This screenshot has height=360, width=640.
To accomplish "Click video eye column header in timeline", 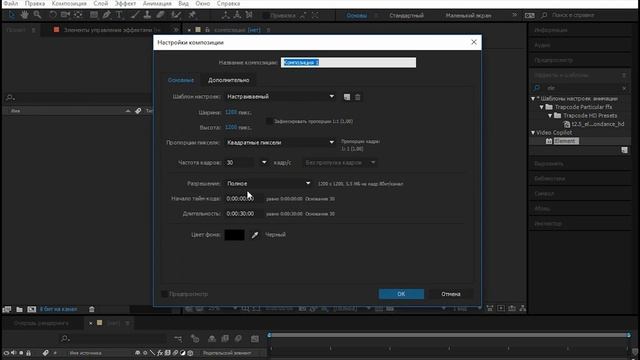I will point(6,353).
